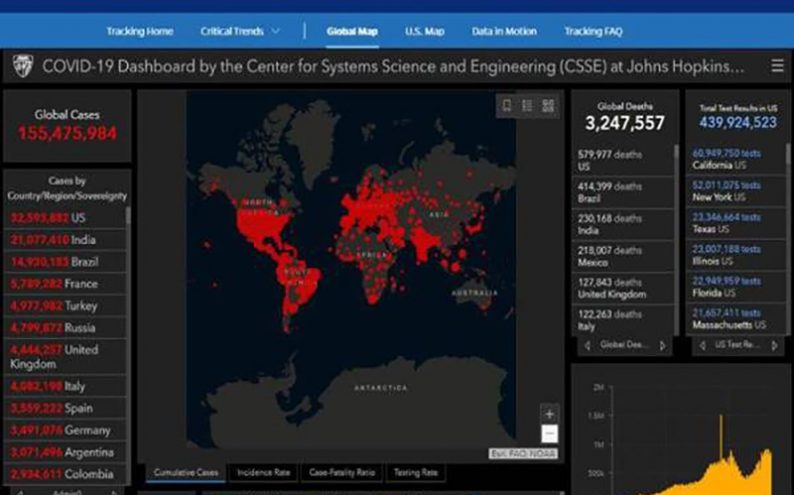794x495 pixels.
Task: Open the hamburger menu on the dashboard header
Action: (777, 67)
